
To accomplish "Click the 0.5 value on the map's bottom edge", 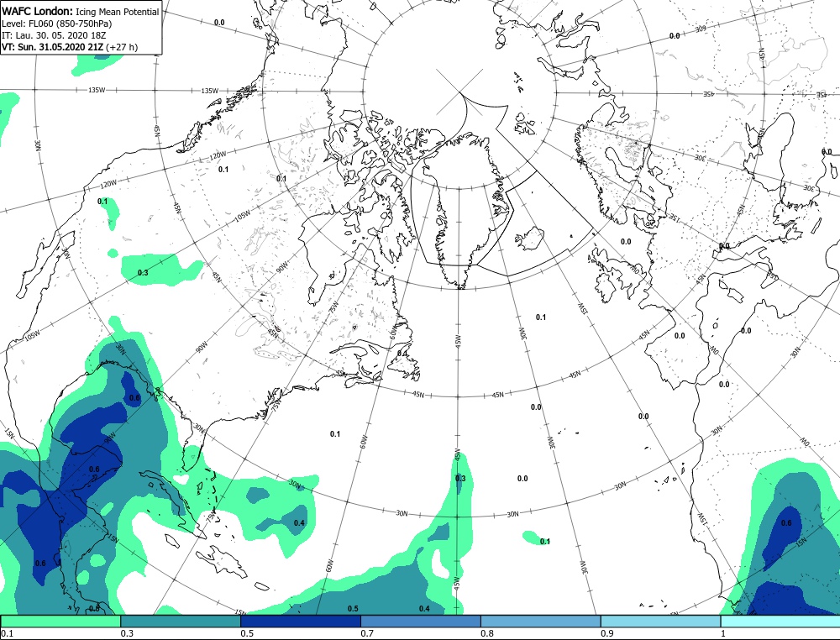I will click(353, 608).
